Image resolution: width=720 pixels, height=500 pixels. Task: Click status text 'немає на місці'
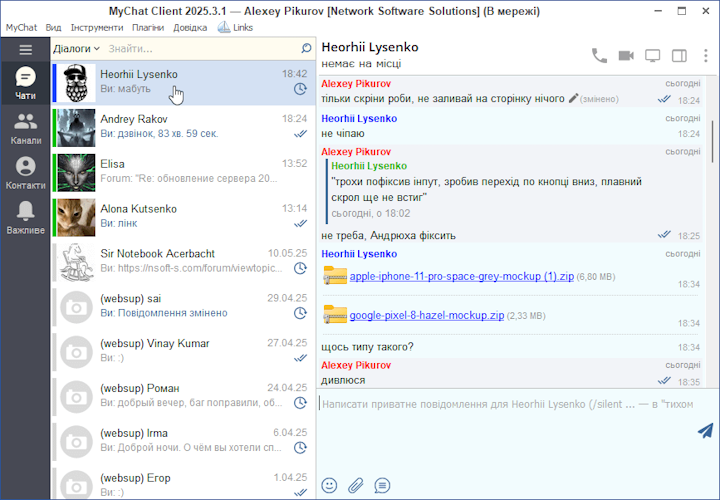(361, 63)
